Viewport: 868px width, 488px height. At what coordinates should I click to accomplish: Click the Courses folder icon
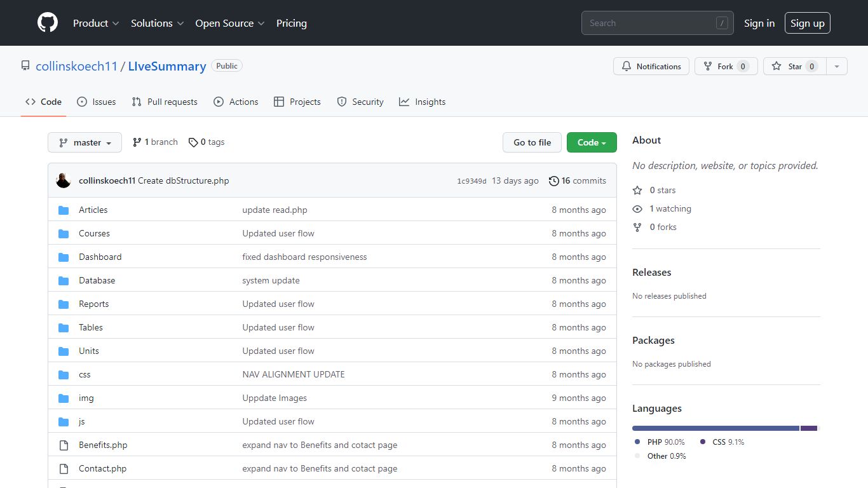click(x=64, y=233)
